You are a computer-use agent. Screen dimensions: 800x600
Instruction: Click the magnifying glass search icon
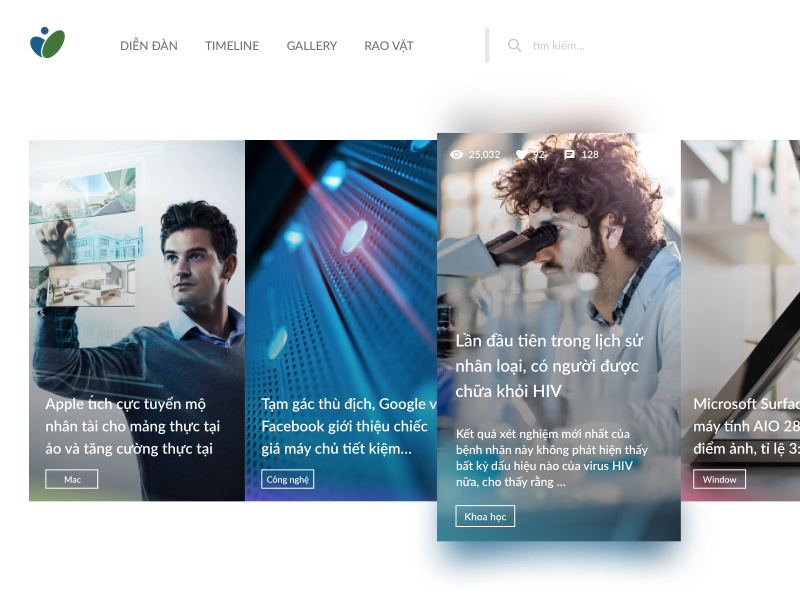(514, 45)
